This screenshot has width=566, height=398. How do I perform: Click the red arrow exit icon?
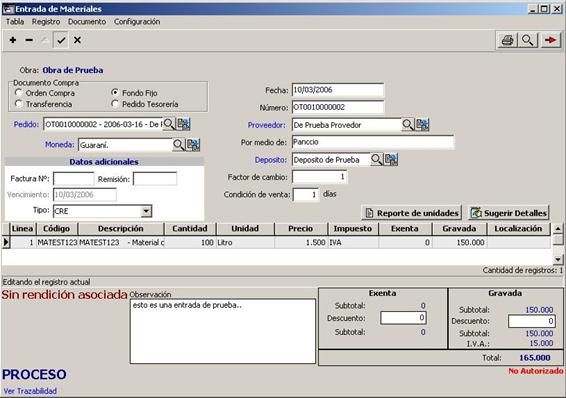(x=550, y=40)
